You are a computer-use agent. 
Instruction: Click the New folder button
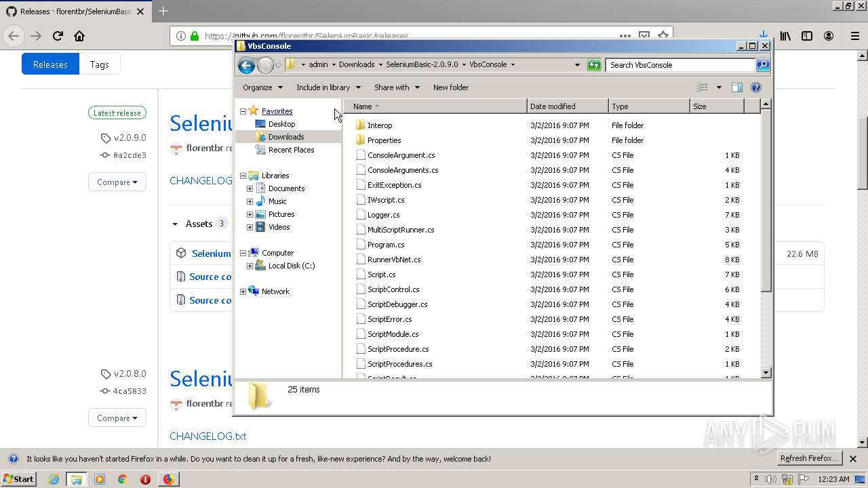tap(451, 87)
